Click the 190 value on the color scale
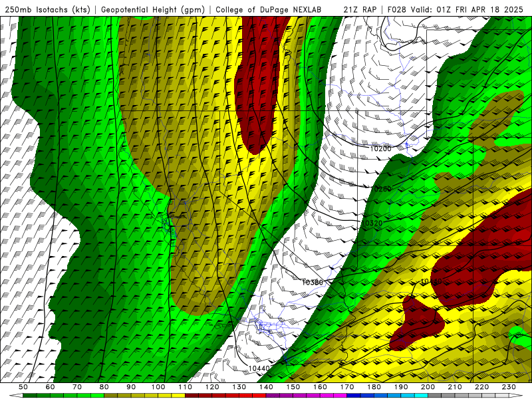Screen dimensions: 532x399 point(401,387)
